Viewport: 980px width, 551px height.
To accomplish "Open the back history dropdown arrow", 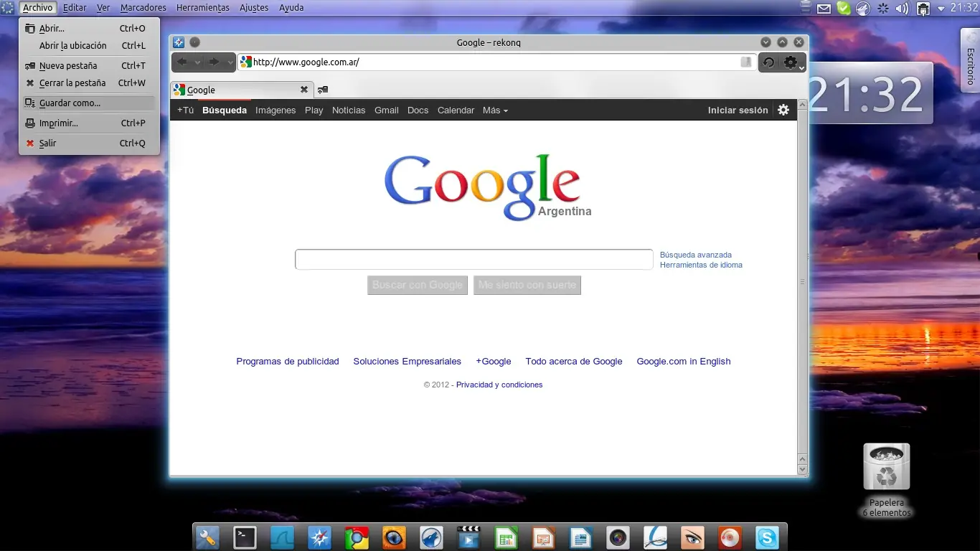I will coord(197,62).
